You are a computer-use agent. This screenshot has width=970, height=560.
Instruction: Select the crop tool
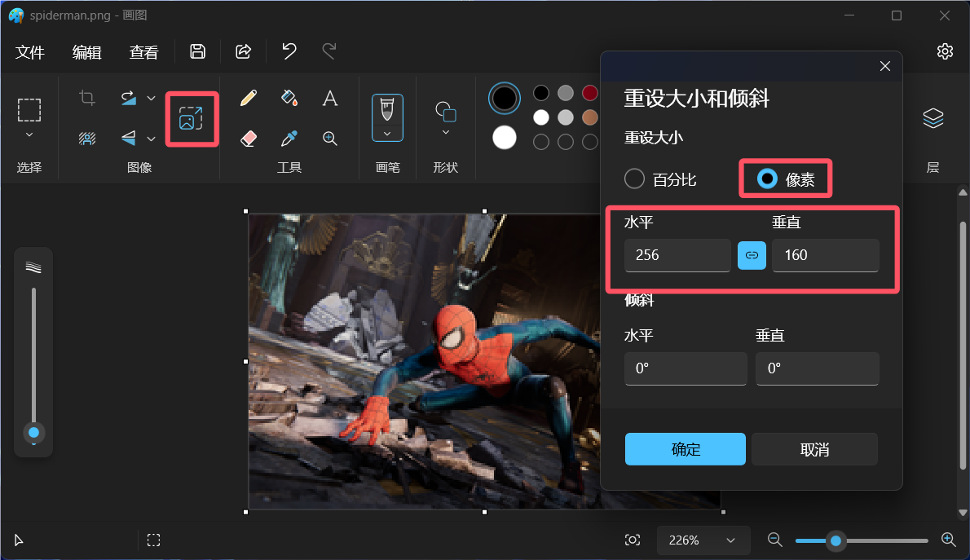[87, 98]
